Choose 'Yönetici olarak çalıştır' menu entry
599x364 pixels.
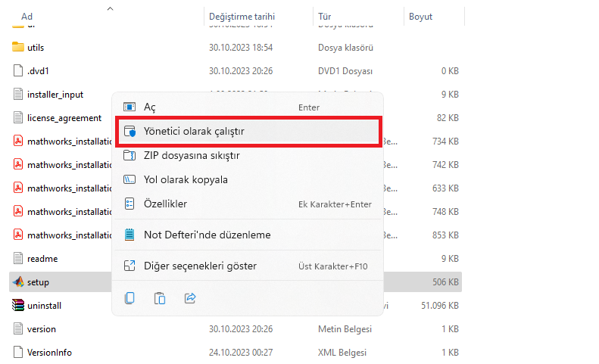click(194, 132)
